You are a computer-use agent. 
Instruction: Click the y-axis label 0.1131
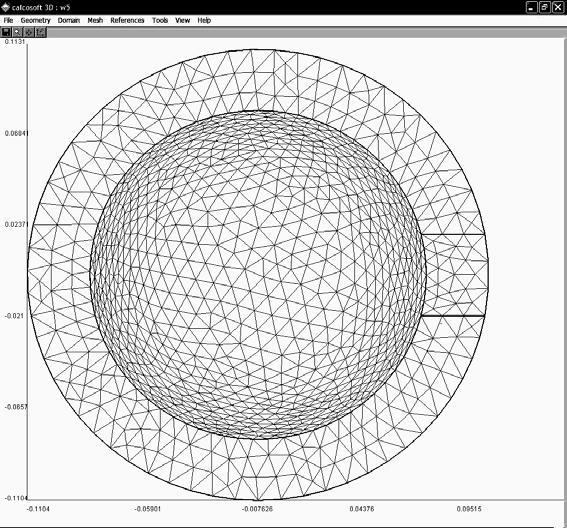coord(15,42)
